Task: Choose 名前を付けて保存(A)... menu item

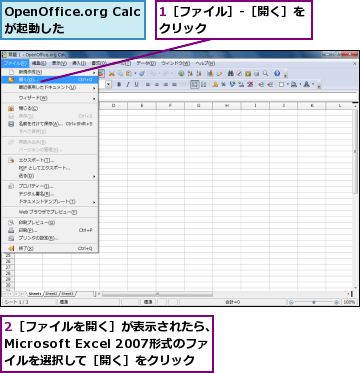Action: pyautogui.click(x=50, y=124)
